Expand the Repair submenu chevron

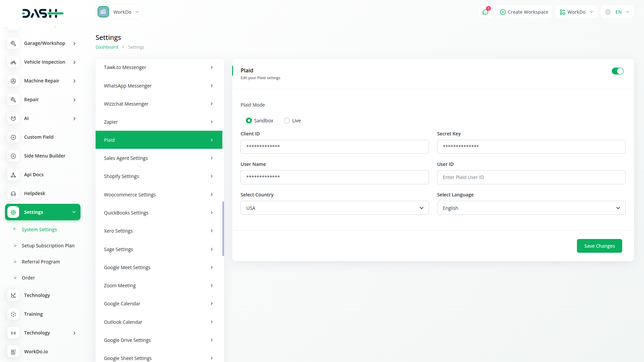pyautogui.click(x=74, y=100)
